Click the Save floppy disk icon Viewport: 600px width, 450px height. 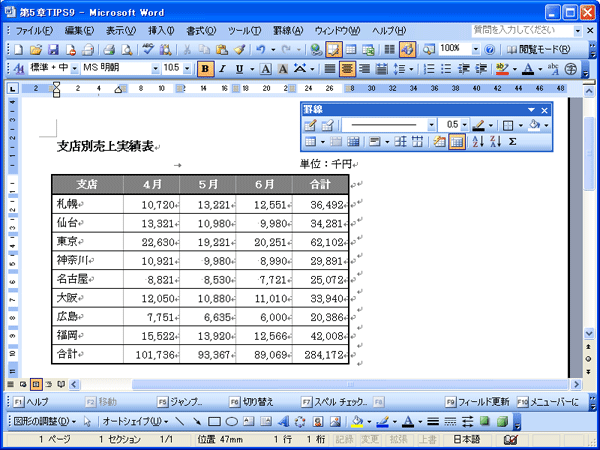pyautogui.click(x=53, y=50)
